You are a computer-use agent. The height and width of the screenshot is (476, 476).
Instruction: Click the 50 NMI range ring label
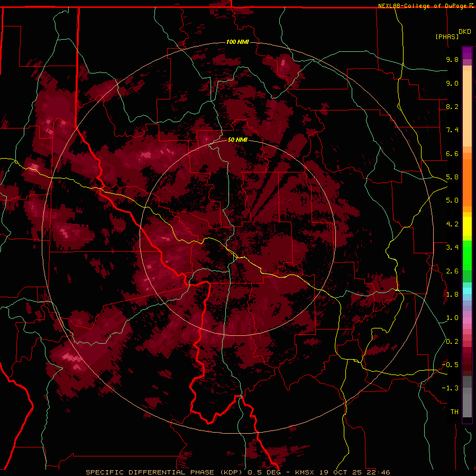pos(237,140)
